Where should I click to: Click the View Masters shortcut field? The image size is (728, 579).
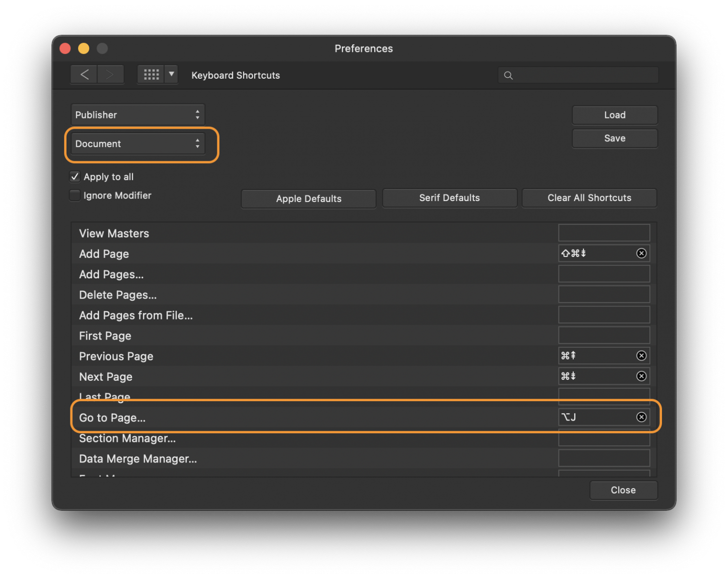604,233
